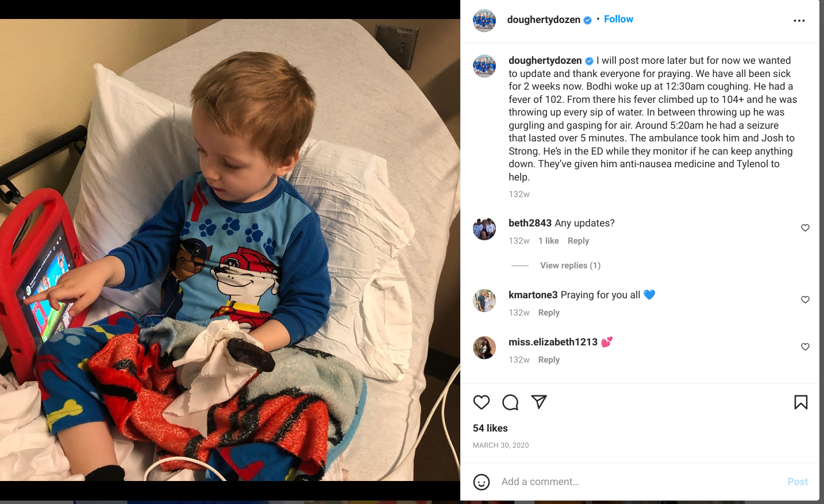824x504 pixels.
Task: Open the comment bubble icon
Action: (x=510, y=402)
